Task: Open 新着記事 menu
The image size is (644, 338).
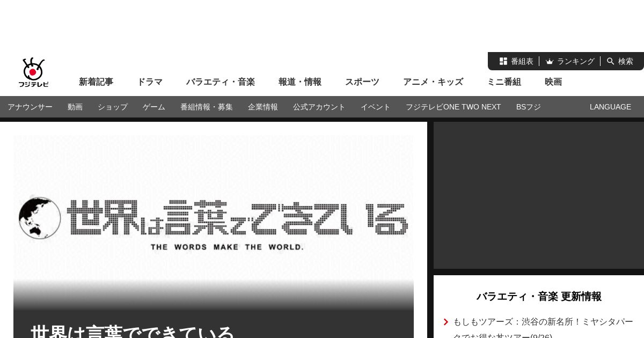Action: (x=96, y=82)
